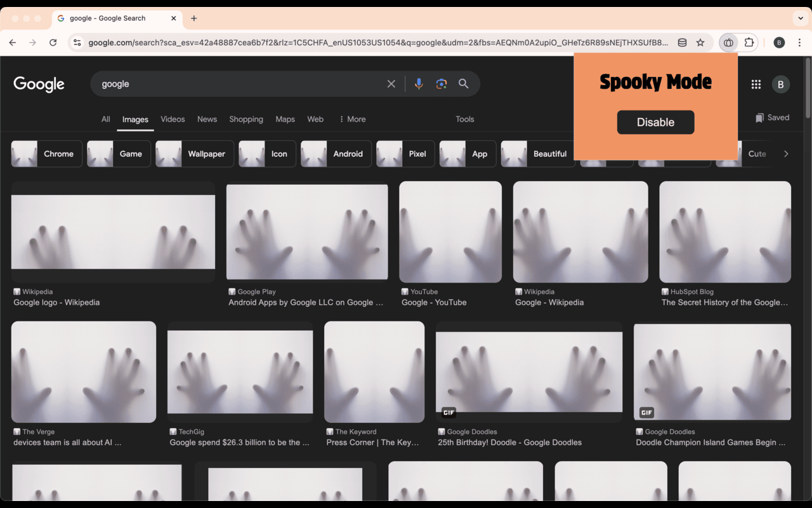Click the browser forward arrow
This screenshot has width=812, height=508.
pyautogui.click(x=33, y=43)
